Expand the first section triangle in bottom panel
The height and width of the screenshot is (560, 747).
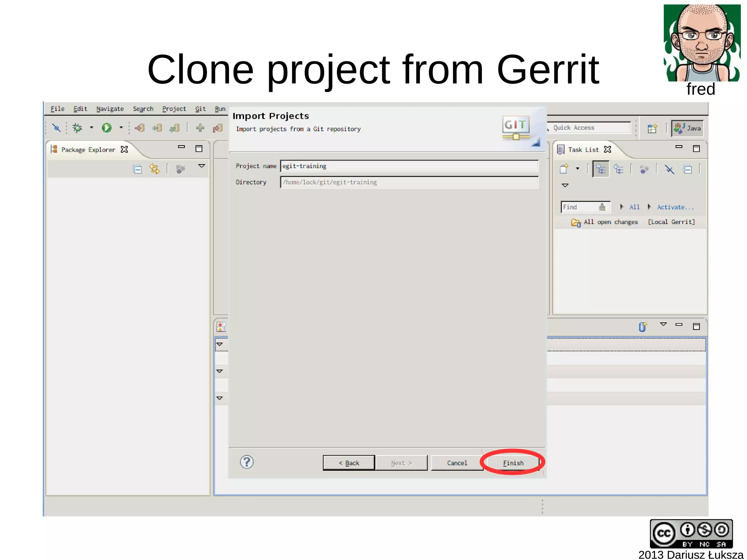click(x=220, y=344)
